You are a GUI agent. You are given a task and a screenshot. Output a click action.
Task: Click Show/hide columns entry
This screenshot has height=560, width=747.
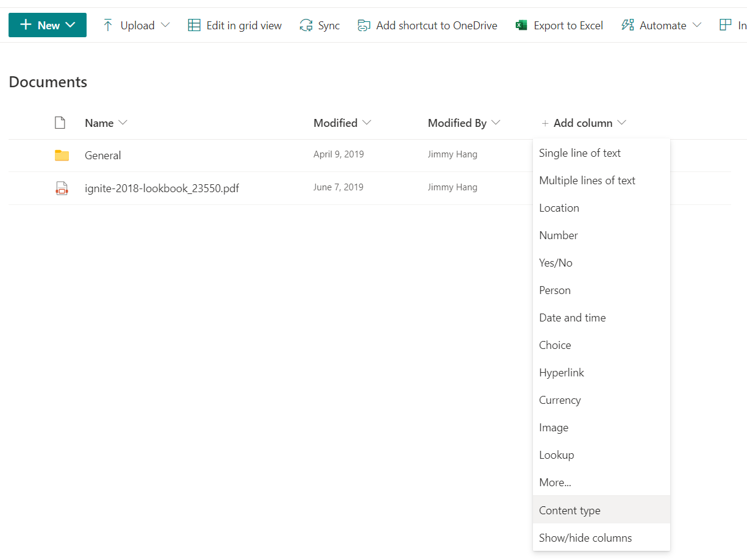coord(601,538)
